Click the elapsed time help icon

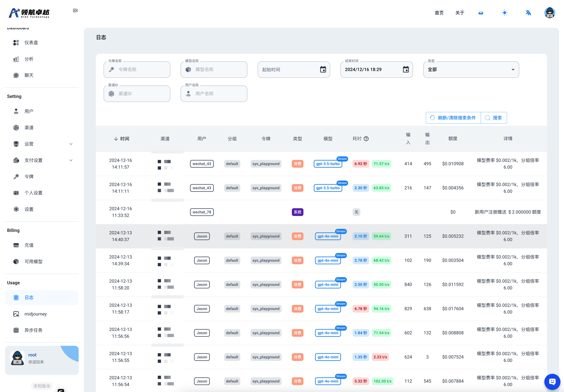pos(366,139)
